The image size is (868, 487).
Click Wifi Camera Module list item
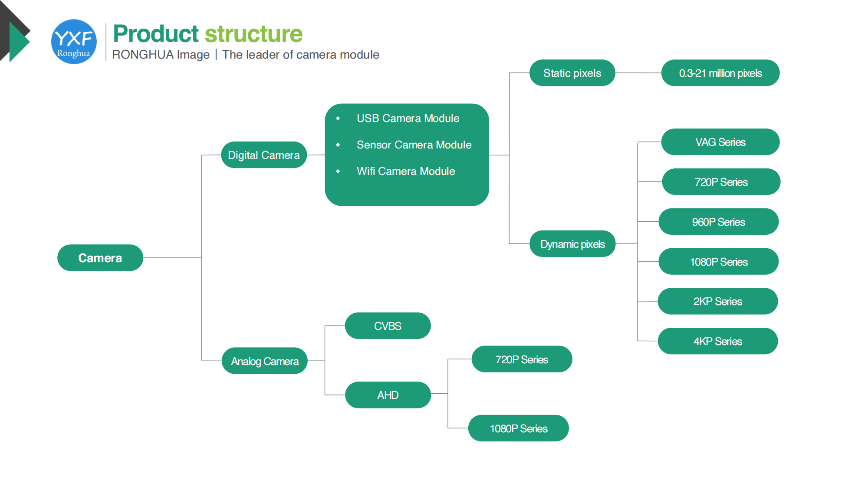(x=406, y=171)
